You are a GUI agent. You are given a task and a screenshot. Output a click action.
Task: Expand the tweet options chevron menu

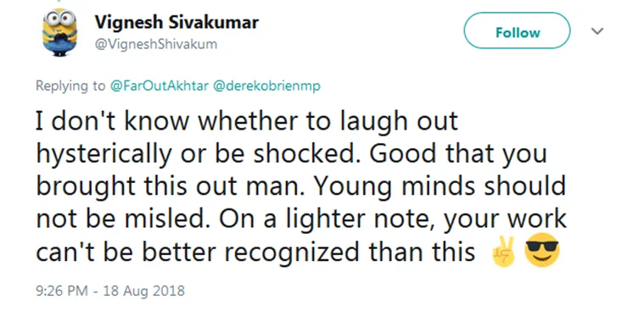click(596, 31)
